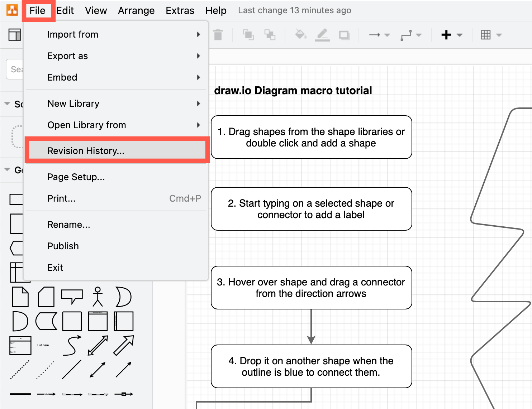Image resolution: width=532 pixels, height=409 pixels.
Task: Select Revision History from the File menu
Action: point(85,150)
